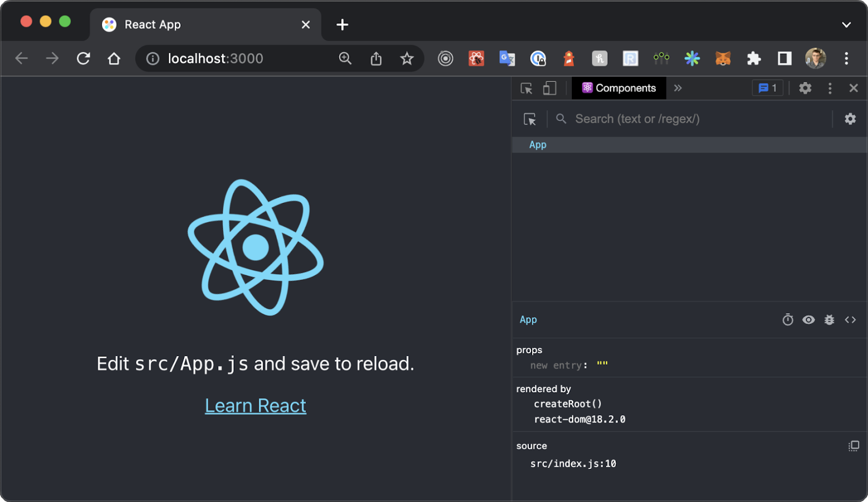This screenshot has height=502, width=868.
Task: Click the eye icon to inspect DOM element
Action: coord(808,320)
